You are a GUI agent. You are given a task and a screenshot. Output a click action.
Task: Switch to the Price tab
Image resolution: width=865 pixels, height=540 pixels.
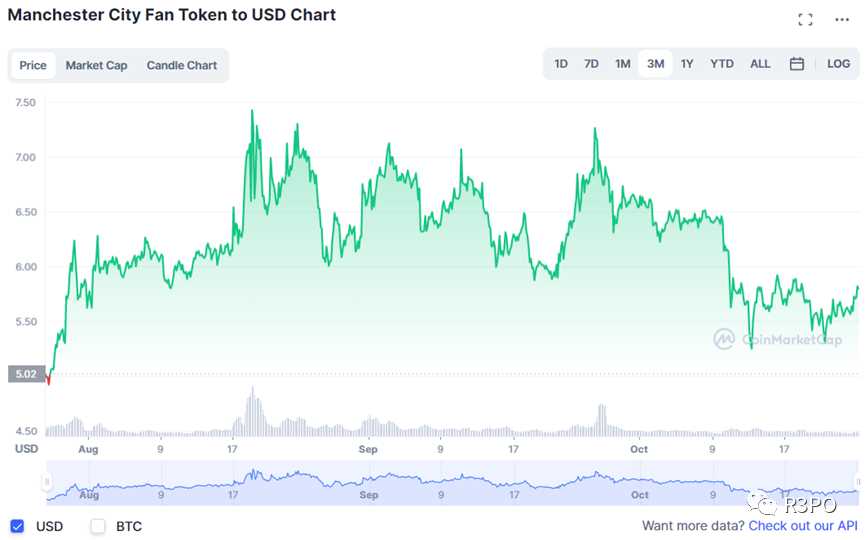(x=33, y=66)
